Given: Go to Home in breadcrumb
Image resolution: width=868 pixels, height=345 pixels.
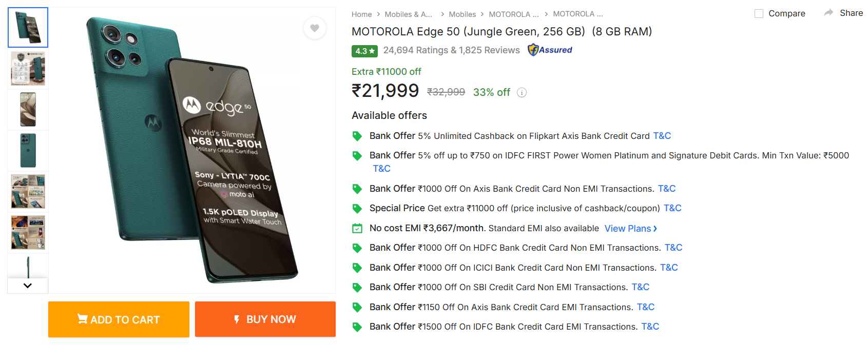Looking at the screenshot, I should click(x=361, y=14).
